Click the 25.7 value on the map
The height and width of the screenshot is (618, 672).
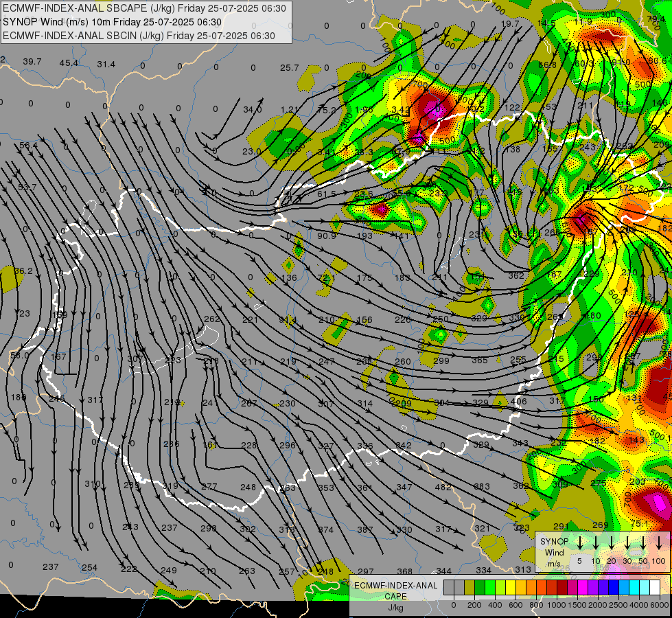coord(289,68)
